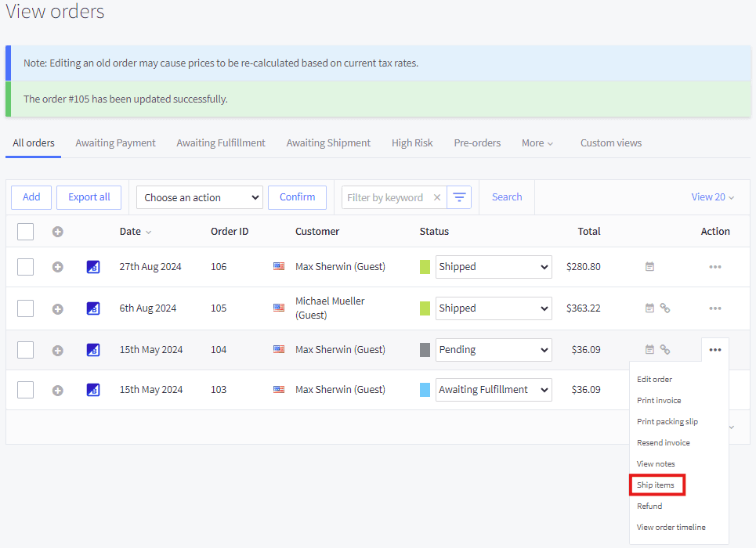This screenshot has width=756, height=548.
Task: Select the checkbox for order 106
Action: coord(26,267)
